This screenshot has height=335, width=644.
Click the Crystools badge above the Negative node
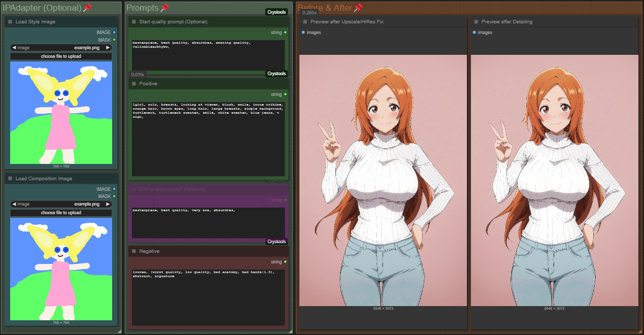[x=277, y=242]
